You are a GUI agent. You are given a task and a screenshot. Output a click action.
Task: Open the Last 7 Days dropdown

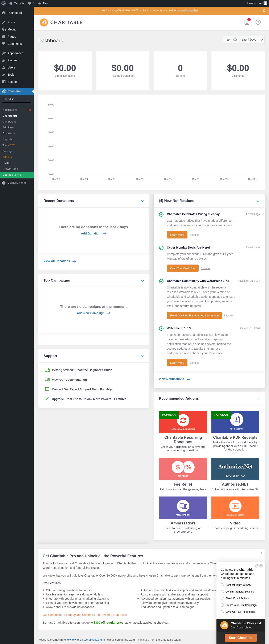pos(252,40)
